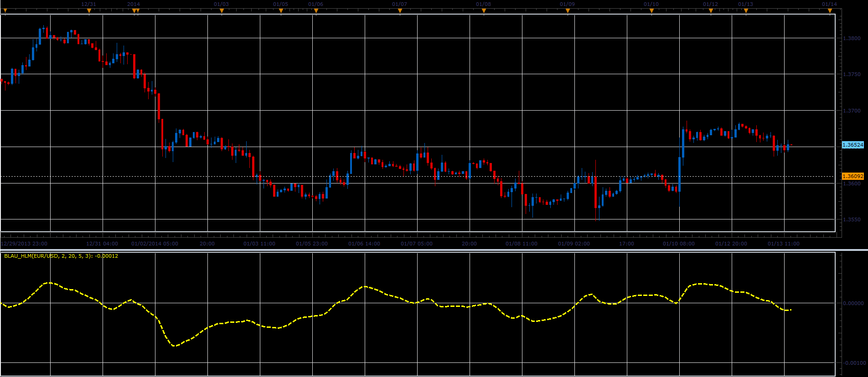Viewport: 868px width, 377px height.
Task: Click the 17:00 time axis label
Action: point(626,244)
